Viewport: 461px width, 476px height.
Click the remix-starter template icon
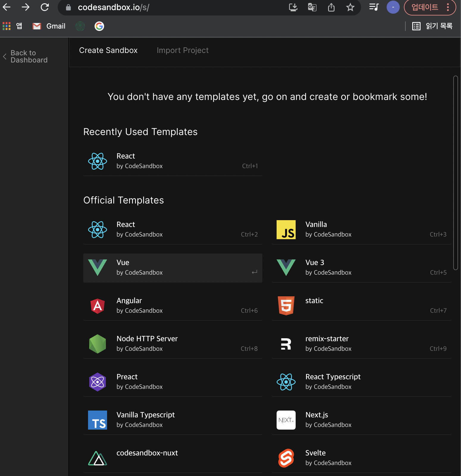286,344
